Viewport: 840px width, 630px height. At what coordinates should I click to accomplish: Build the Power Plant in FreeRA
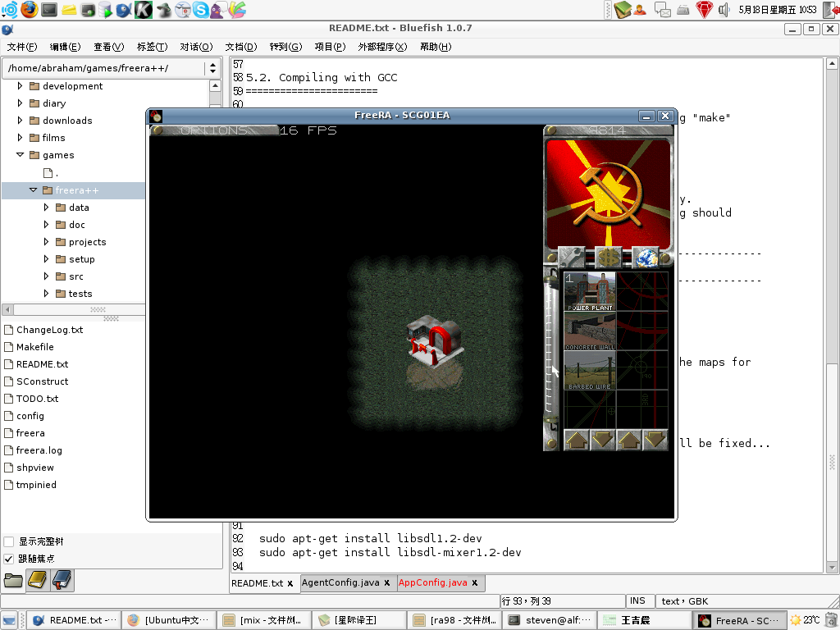click(590, 292)
